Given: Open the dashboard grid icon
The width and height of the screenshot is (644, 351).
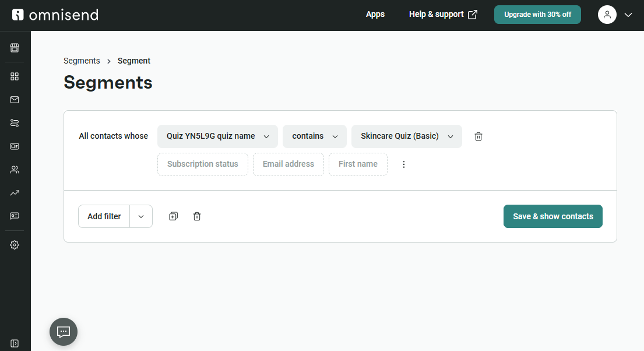Looking at the screenshot, I should point(15,76).
